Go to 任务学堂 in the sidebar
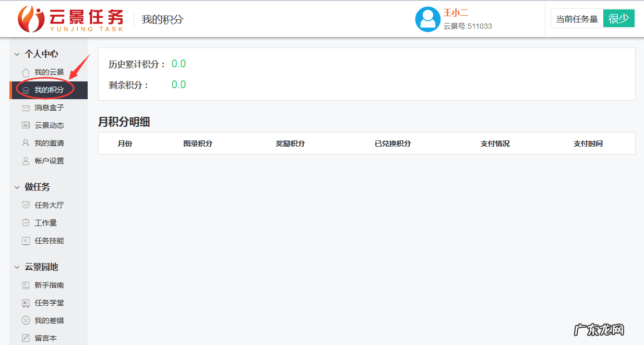644x345 pixels. (x=49, y=303)
